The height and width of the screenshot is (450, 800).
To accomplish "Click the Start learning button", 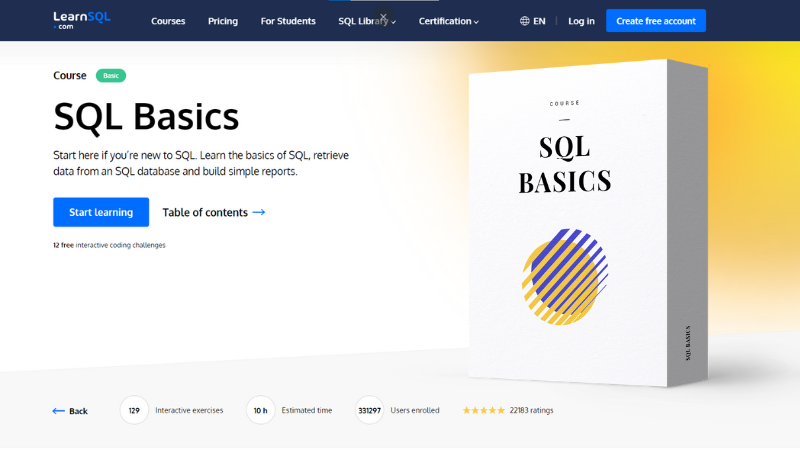I will [x=101, y=212].
